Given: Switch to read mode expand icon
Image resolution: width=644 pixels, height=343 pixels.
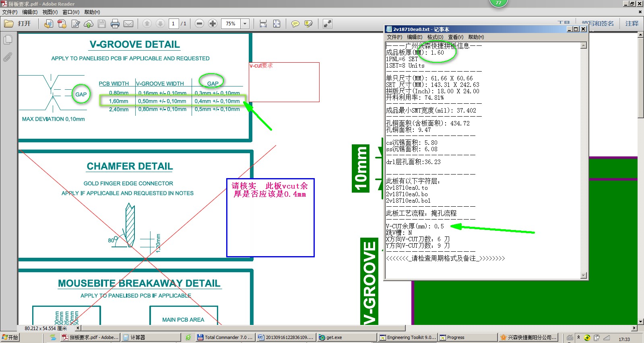Looking at the screenshot, I should [328, 24].
